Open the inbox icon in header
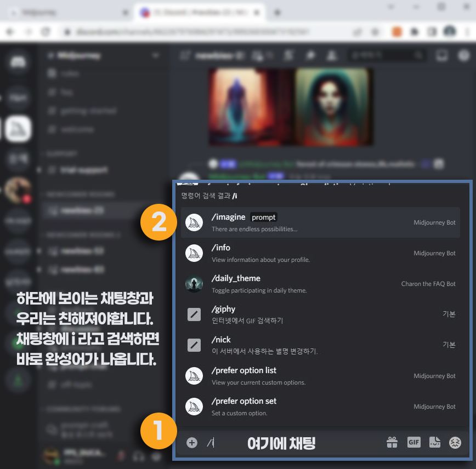476x469 pixels. click(441, 55)
